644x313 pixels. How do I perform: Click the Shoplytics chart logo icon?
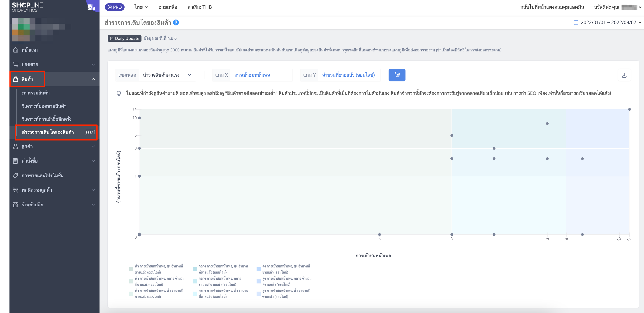tap(91, 7)
